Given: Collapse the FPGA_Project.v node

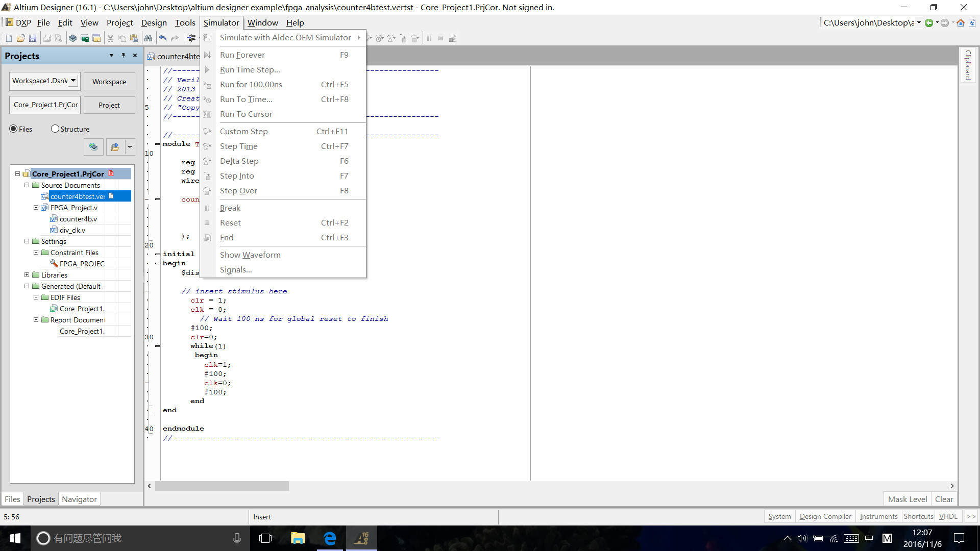Looking at the screenshot, I should (36, 208).
